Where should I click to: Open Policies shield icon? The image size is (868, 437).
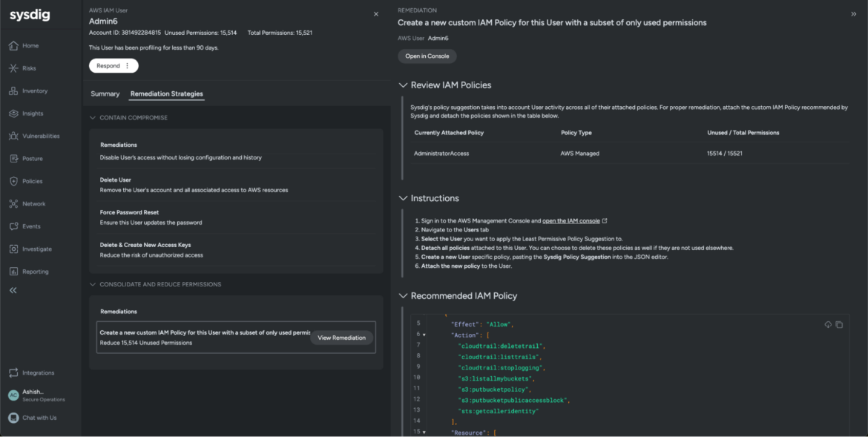click(x=13, y=181)
